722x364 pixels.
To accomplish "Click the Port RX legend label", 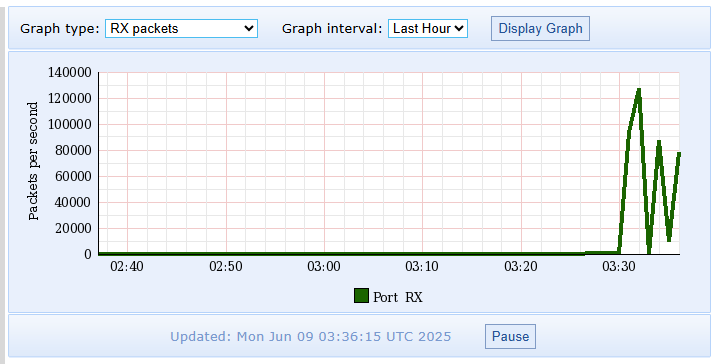I will point(397,297).
